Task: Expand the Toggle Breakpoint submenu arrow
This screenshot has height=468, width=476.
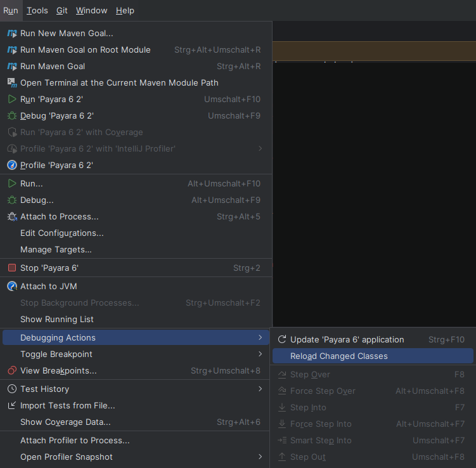Action: (x=260, y=354)
